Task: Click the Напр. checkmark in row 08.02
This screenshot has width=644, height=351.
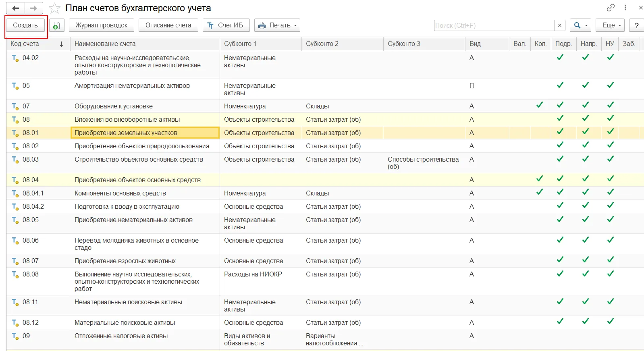Action: tap(586, 145)
